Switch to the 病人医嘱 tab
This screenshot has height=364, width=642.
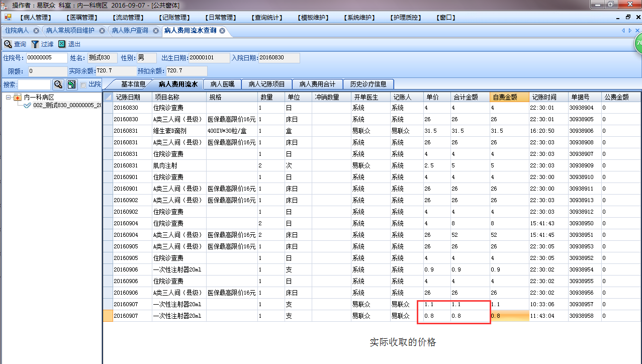[x=222, y=84]
